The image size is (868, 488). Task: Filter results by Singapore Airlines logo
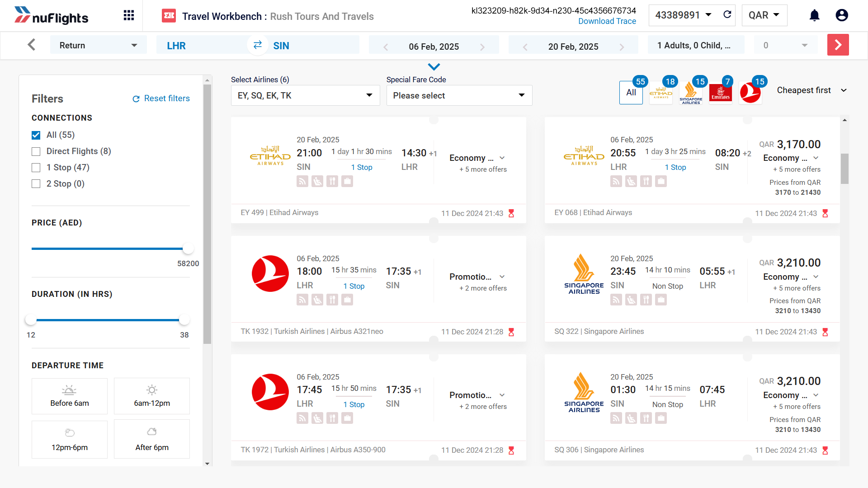pos(691,93)
